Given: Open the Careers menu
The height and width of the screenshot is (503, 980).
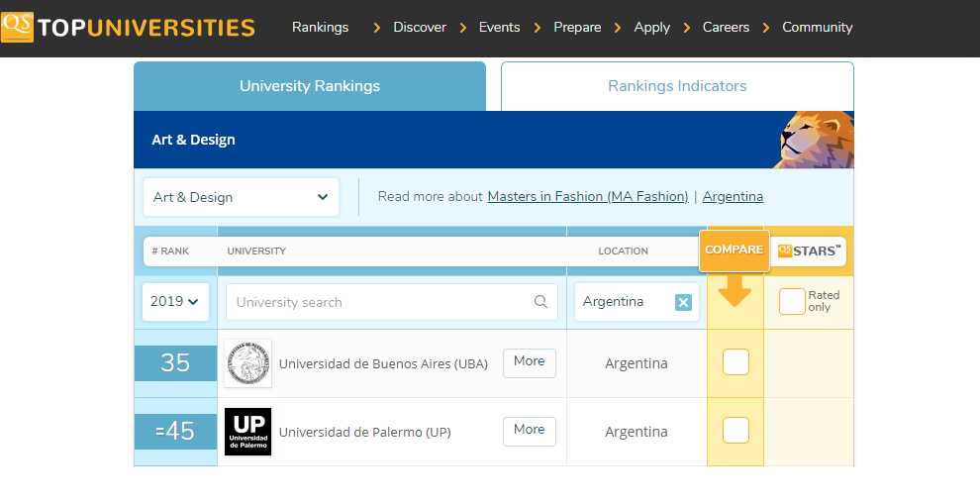Looking at the screenshot, I should click(x=726, y=28).
